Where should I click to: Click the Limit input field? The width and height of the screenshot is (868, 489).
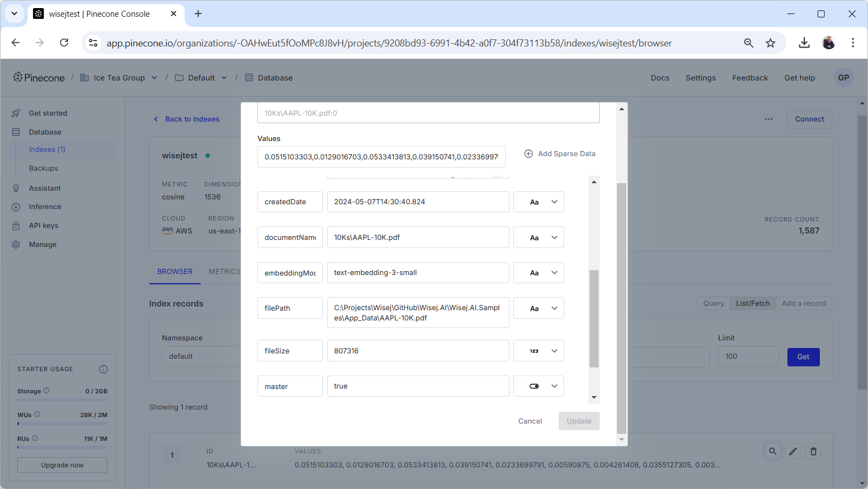click(748, 357)
